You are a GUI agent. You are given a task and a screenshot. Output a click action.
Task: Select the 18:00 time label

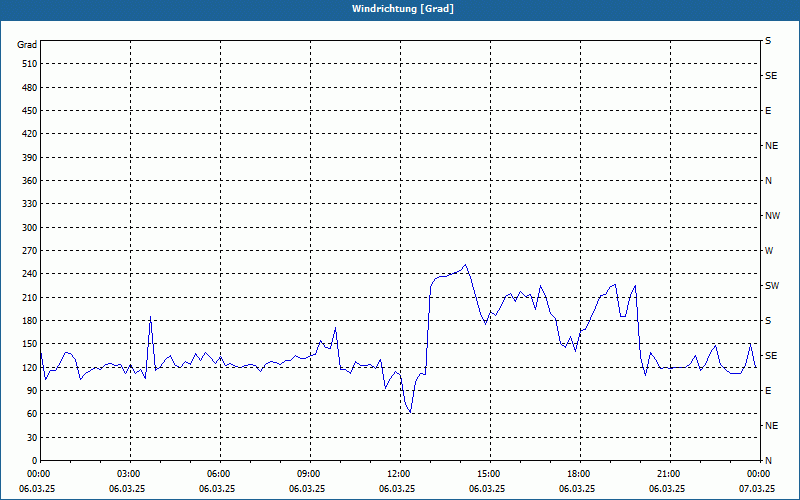pyautogui.click(x=580, y=474)
